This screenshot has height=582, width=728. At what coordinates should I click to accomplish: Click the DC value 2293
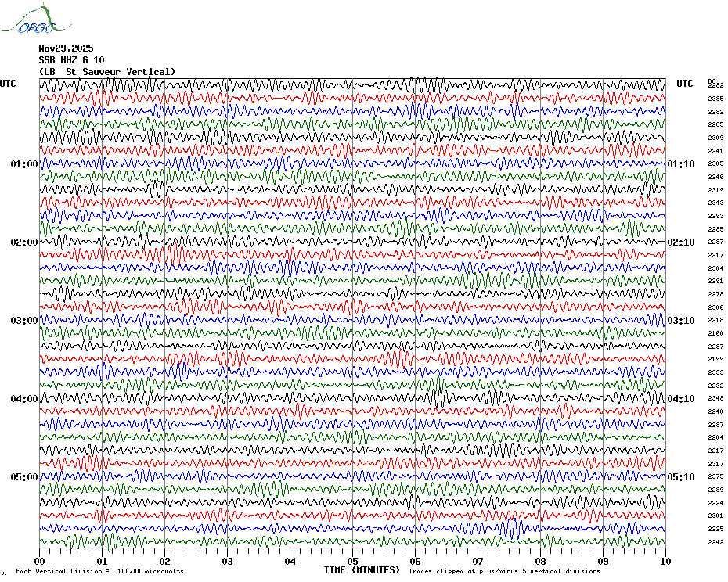click(715, 216)
